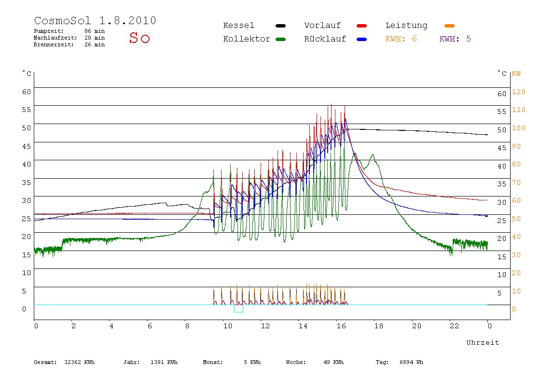
Task: Click the purple KWH: 5 value
Action: tap(455, 39)
